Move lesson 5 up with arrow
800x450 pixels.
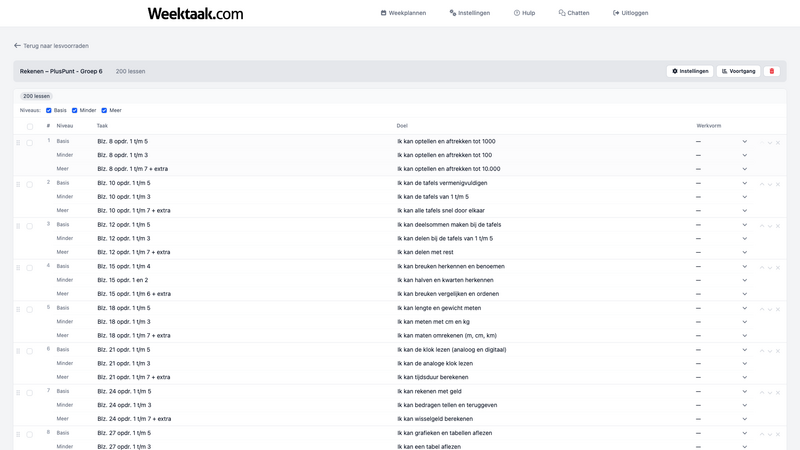pyautogui.click(x=762, y=309)
